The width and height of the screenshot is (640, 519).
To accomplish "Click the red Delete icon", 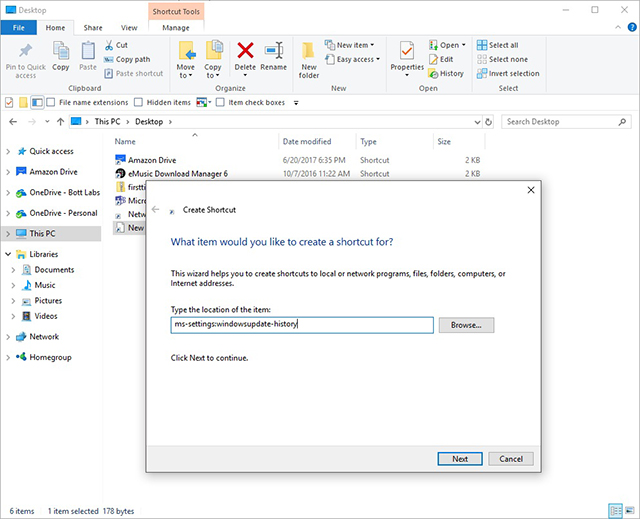I will click(245, 51).
